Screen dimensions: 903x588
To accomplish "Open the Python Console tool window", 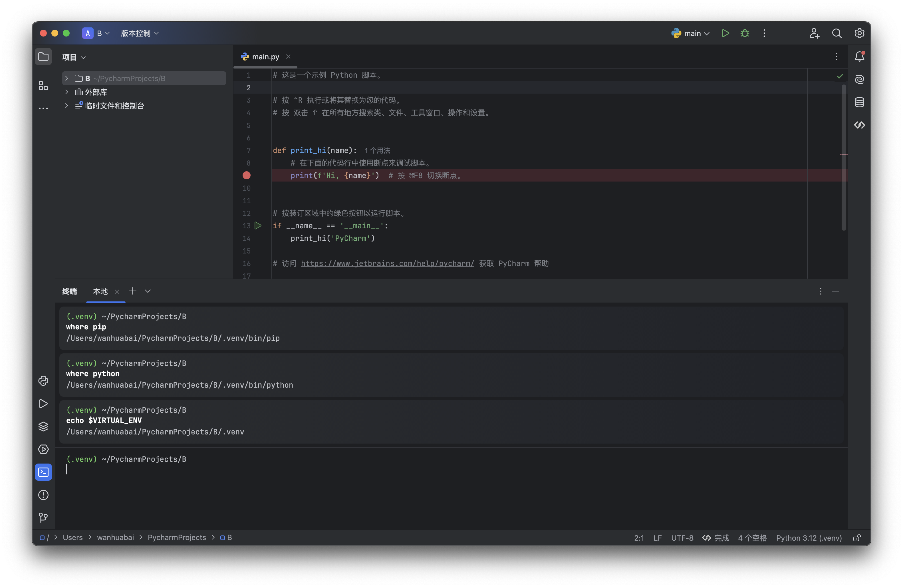I will click(x=43, y=381).
